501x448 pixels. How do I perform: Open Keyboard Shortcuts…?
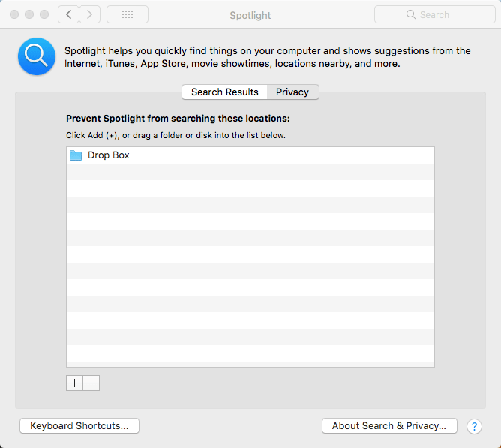click(79, 426)
